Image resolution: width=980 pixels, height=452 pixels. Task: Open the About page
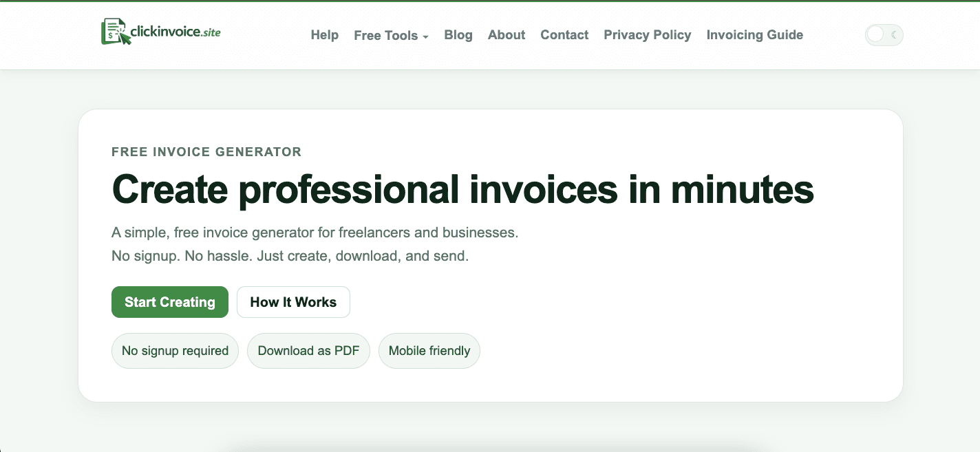point(507,35)
